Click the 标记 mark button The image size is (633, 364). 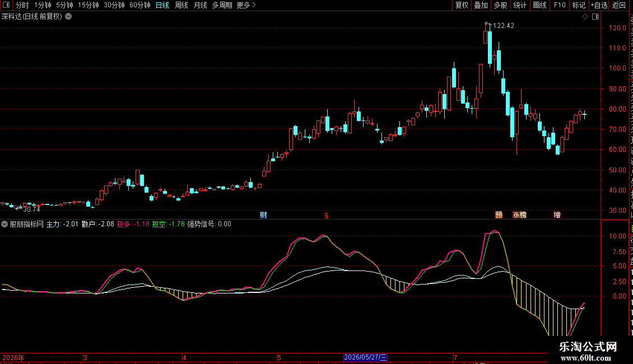[579, 5]
